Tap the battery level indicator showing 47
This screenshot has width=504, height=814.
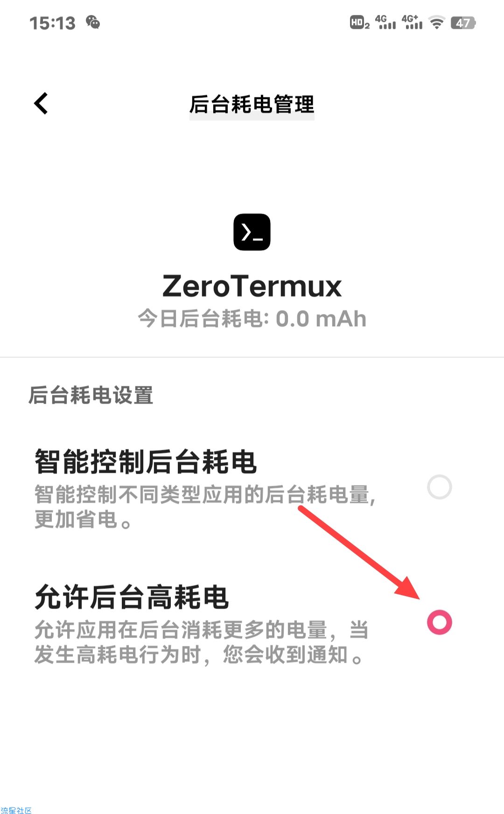(463, 22)
